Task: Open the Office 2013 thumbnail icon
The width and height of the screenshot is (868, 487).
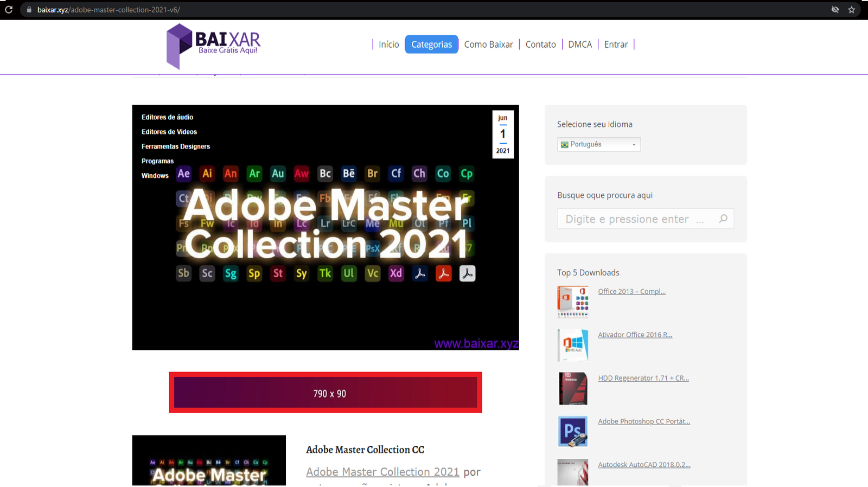Action: (x=572, y=302)
